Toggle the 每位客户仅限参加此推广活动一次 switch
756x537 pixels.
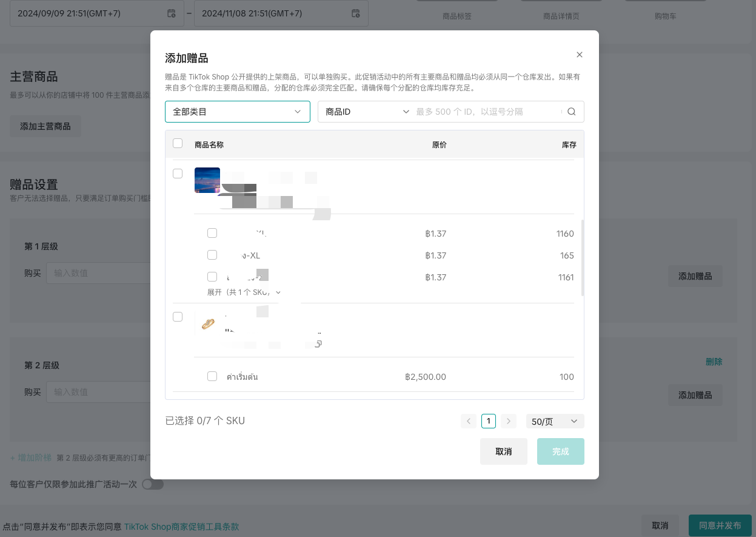[x=152, y=484]
